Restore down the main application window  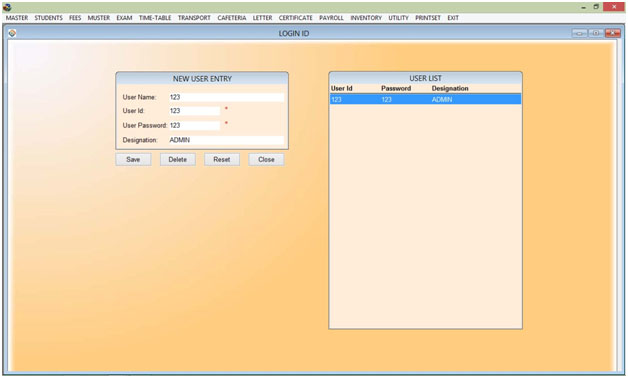click(596, 7)
